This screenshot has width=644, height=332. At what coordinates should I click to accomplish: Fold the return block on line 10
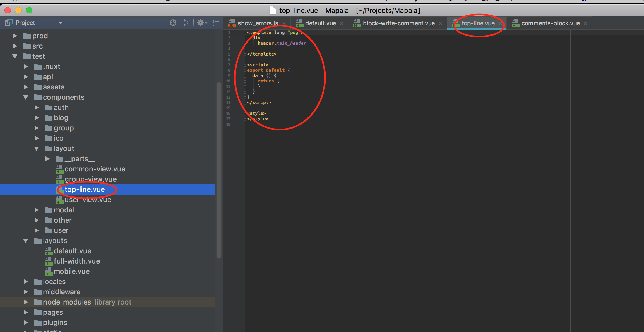245,81
